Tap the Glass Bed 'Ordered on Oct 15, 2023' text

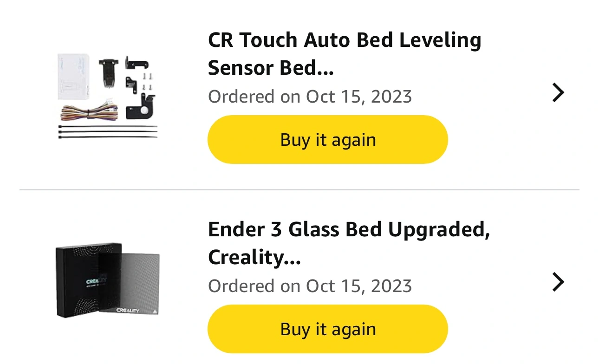310,286
